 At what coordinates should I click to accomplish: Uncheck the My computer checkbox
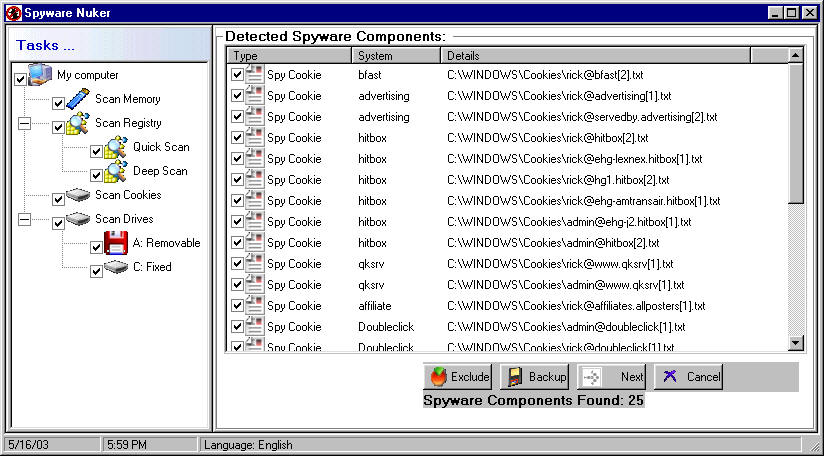point(20,79)
